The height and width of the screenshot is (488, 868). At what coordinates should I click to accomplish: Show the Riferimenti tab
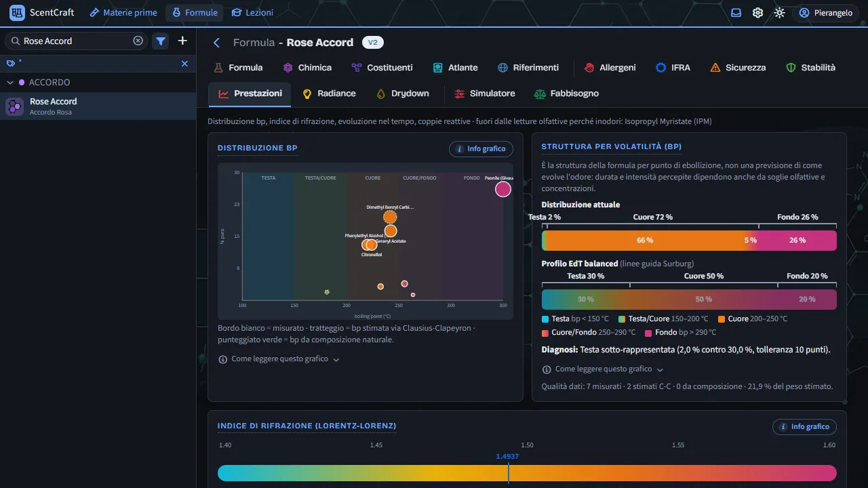[528, 68]
